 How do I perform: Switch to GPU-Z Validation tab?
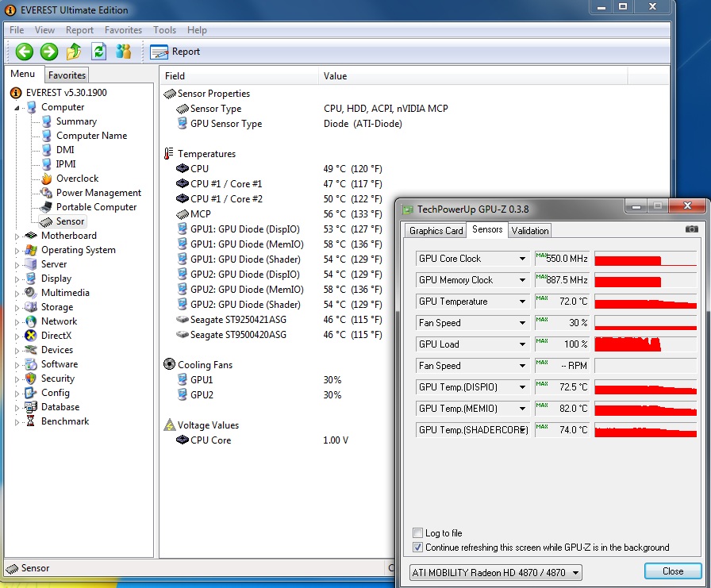tap(529, 231)
